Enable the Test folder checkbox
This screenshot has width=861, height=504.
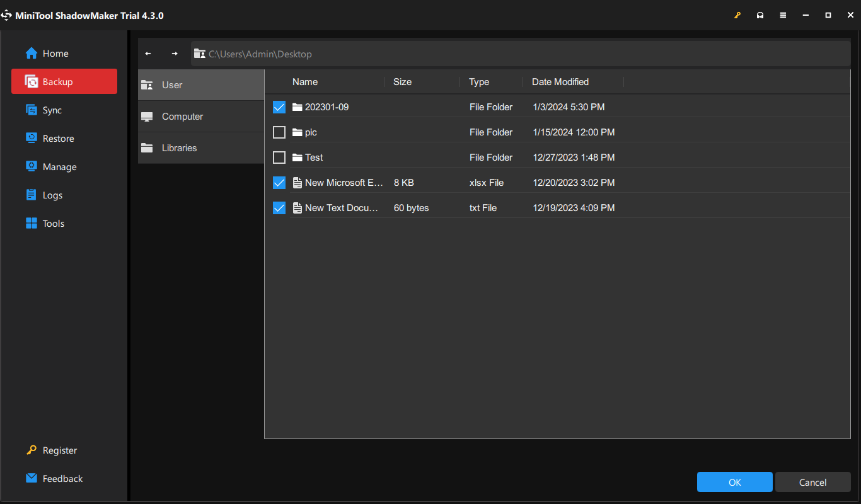click(x=279, y=157)
